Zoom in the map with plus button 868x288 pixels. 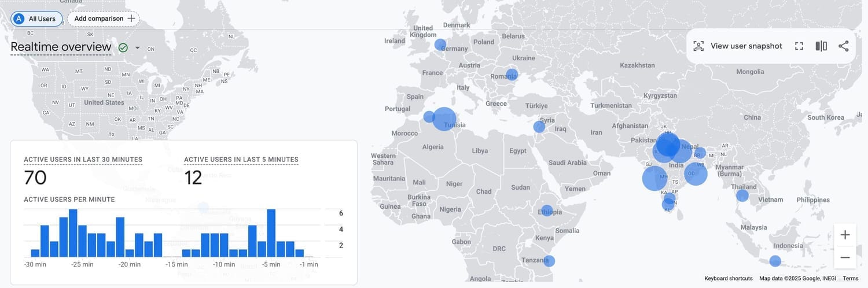click(845, 235)
